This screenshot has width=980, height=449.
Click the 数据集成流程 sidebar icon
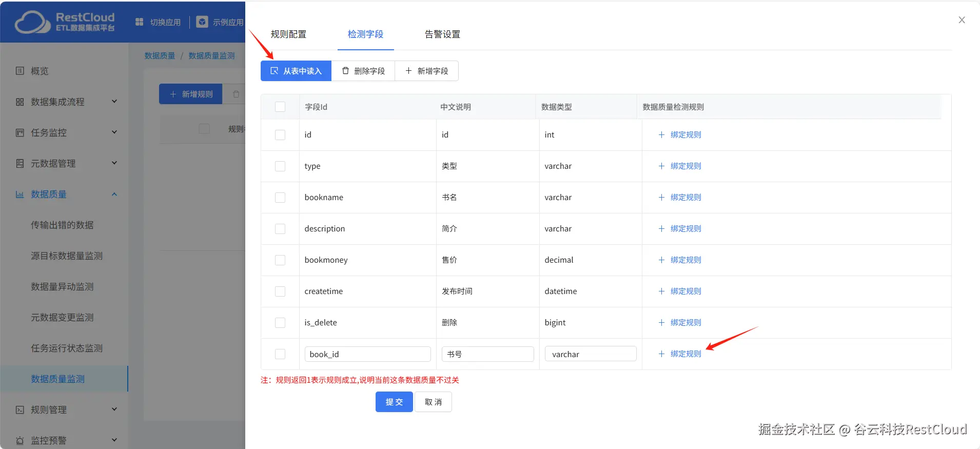pyautogui.click(x=20, y=102)
